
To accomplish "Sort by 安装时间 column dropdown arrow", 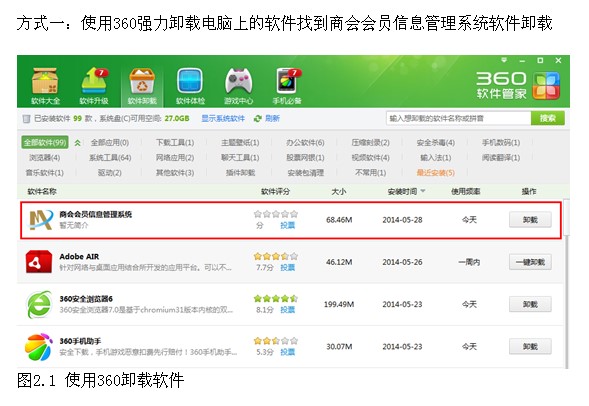I will (x=423, y=191).
